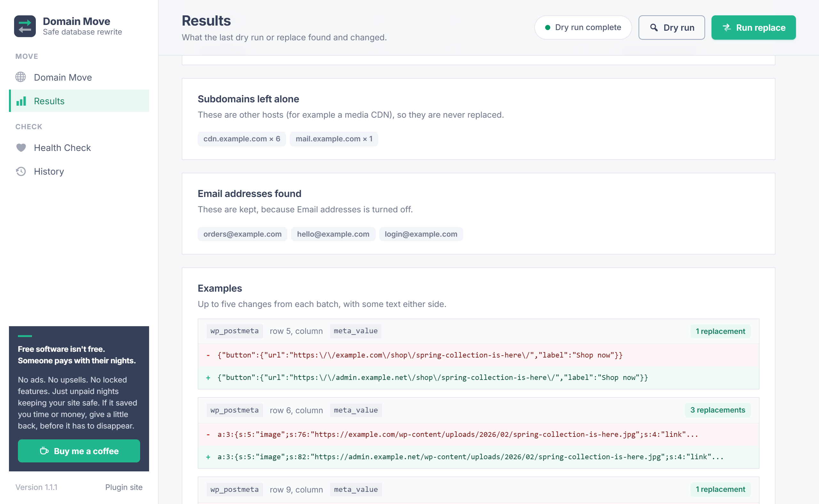Select Results in the sidebar
Viewport: 819px width, 504px height.
pos(79,101)
